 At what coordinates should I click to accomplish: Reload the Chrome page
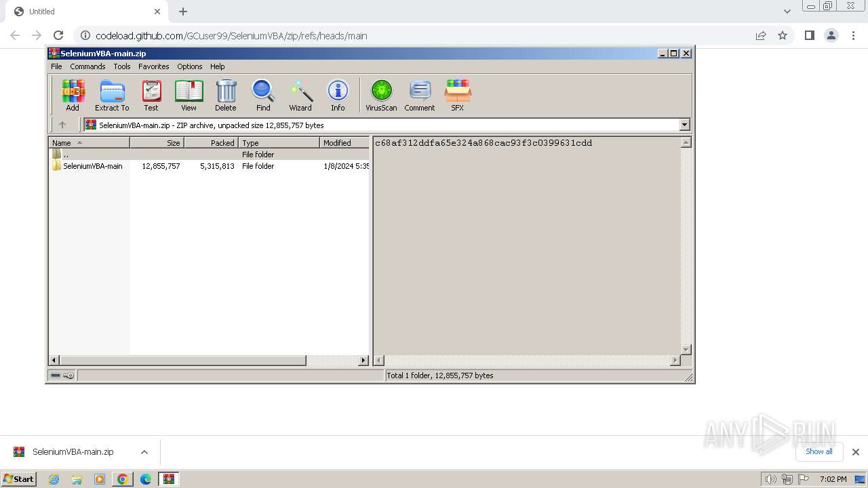(58, 35)
